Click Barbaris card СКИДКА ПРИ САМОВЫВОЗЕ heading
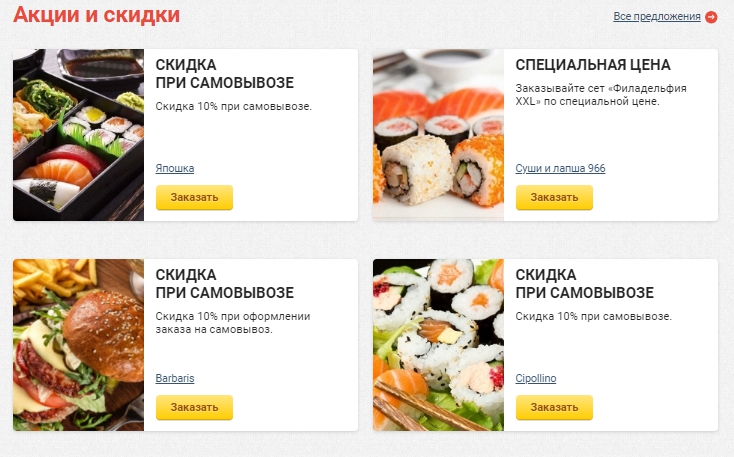The height and width of the screenshot is (457, 734). (225, 284)
